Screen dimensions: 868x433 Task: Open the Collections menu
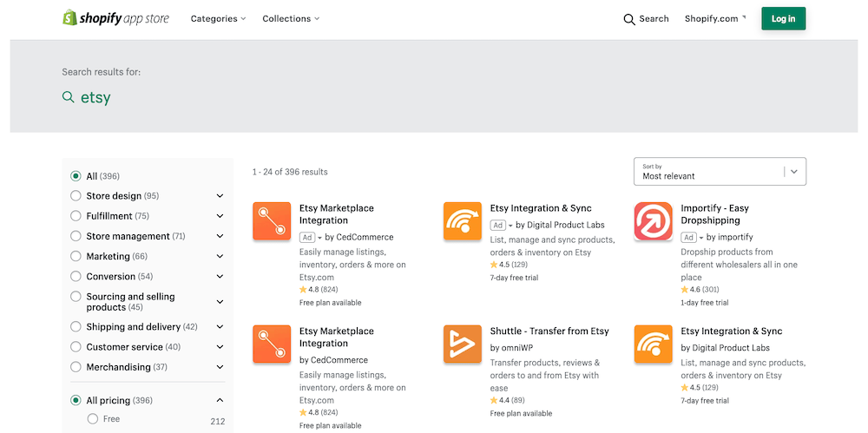pyautogui.click(x=291, y=19)
